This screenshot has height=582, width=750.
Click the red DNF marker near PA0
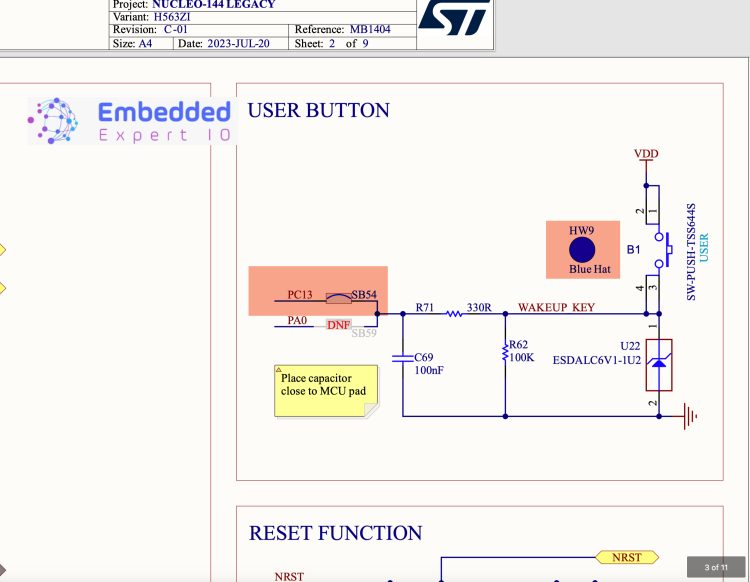click(339, 325)
